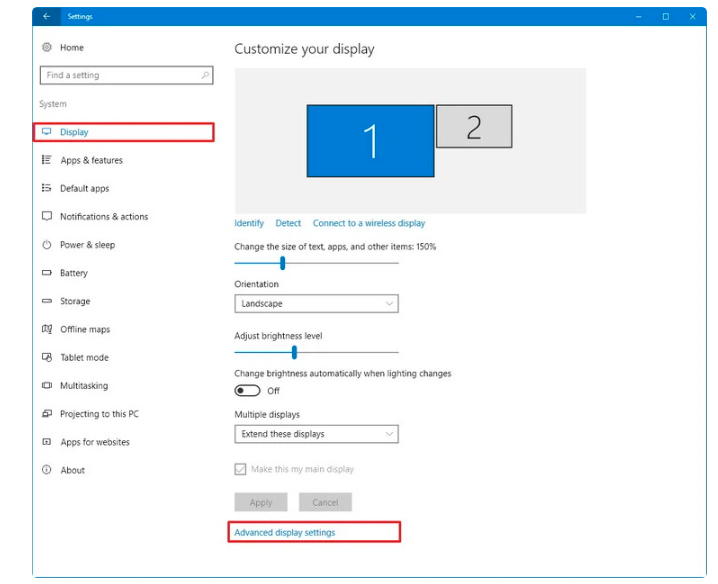The height and width of the screenshot is (584, 718).
Task: Open the About settings page
Action: pyautogui.click(x=72, y=470)
